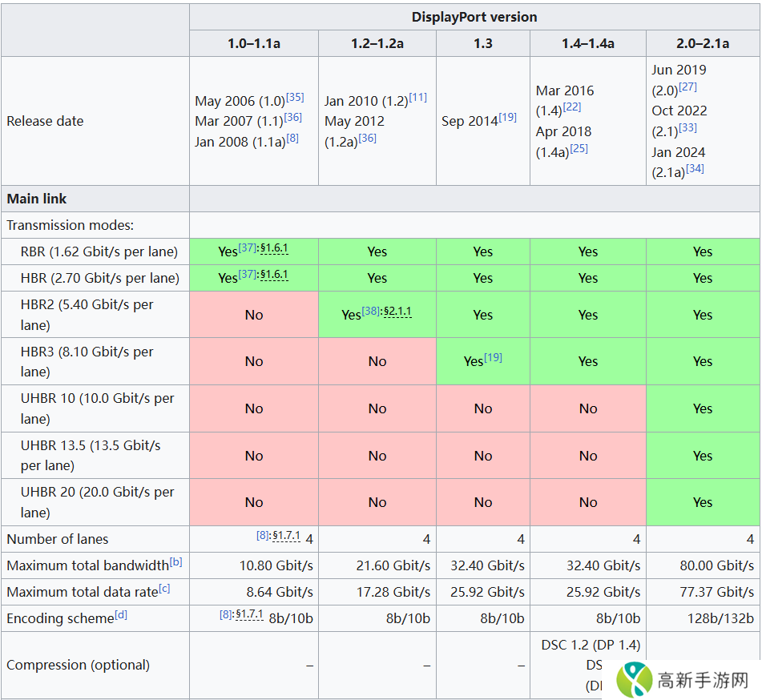
Task: Click reference 19 beside Sep 2014
Action: [x=507, y=117]
